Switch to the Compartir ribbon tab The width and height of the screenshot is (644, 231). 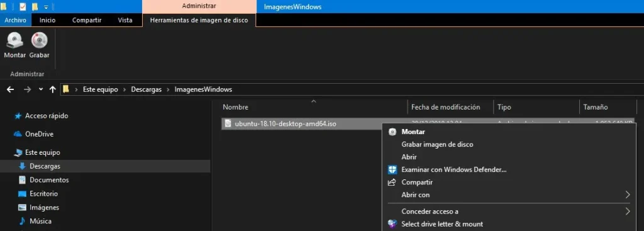(87, 20)
